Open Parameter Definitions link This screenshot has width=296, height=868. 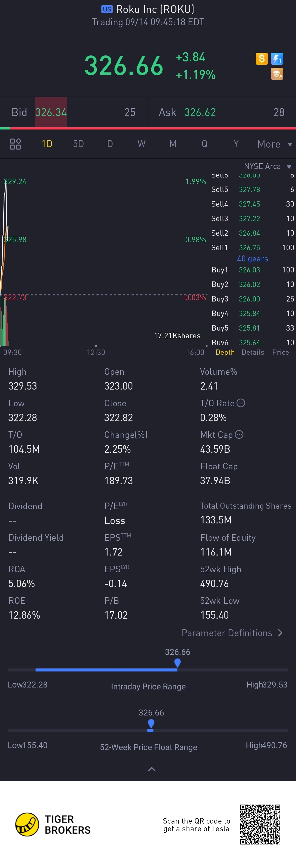tap(232, 633)
